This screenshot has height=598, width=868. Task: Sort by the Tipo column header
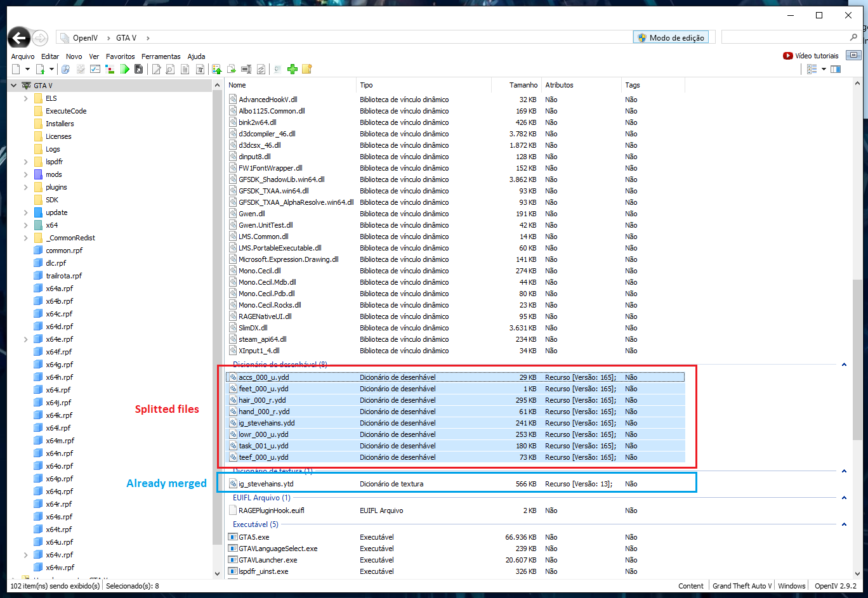point(424,85)
